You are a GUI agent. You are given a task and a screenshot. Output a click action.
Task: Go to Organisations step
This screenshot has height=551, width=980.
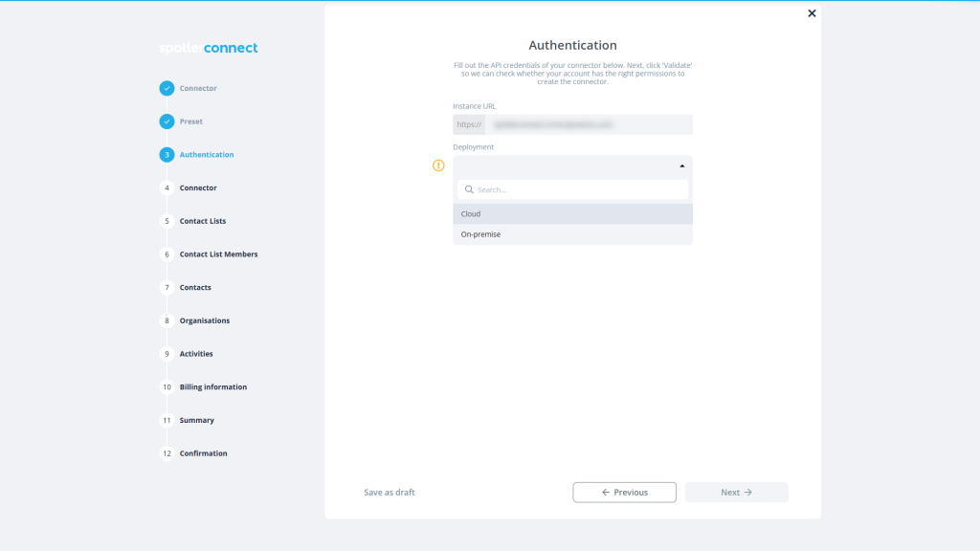pyautogui.click(x=205, y=320)
